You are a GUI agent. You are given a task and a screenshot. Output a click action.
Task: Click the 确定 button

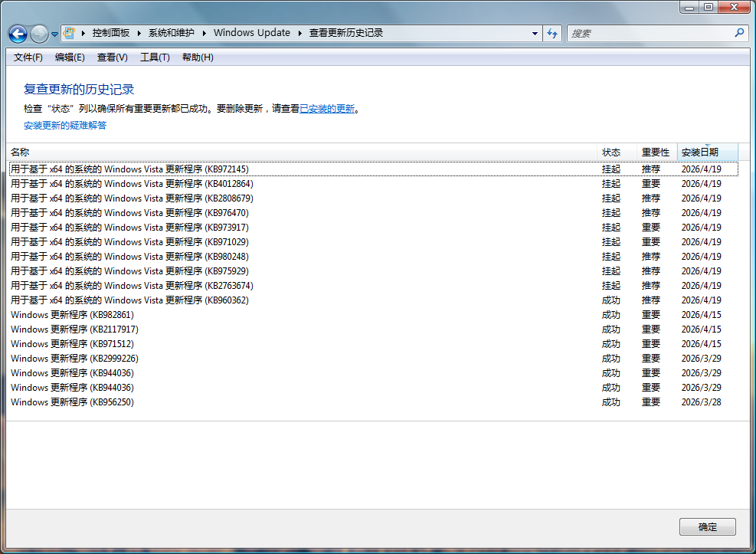(x=707, y=527)
